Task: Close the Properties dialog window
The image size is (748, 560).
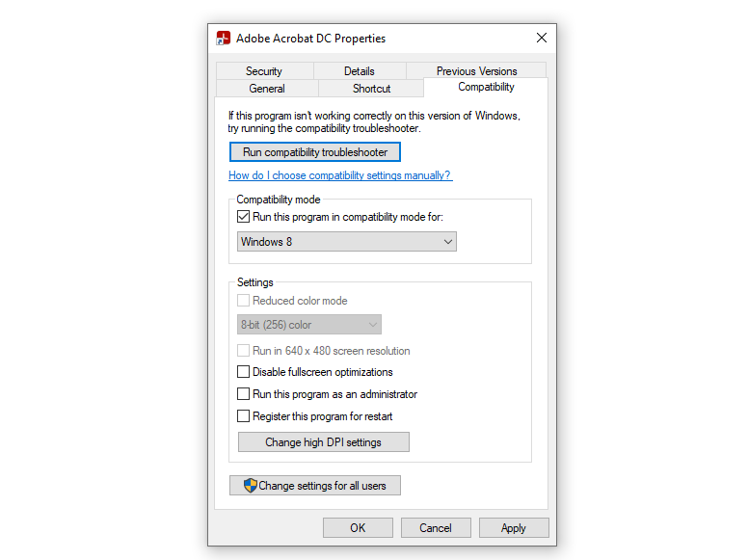Action: click(x=542, y=39)
